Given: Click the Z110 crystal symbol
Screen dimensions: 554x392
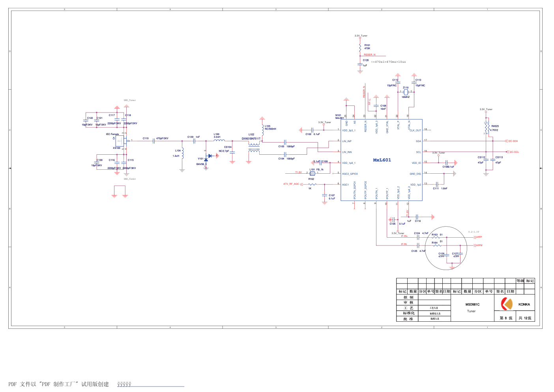Looking at the screenshot, I should 406,92.
